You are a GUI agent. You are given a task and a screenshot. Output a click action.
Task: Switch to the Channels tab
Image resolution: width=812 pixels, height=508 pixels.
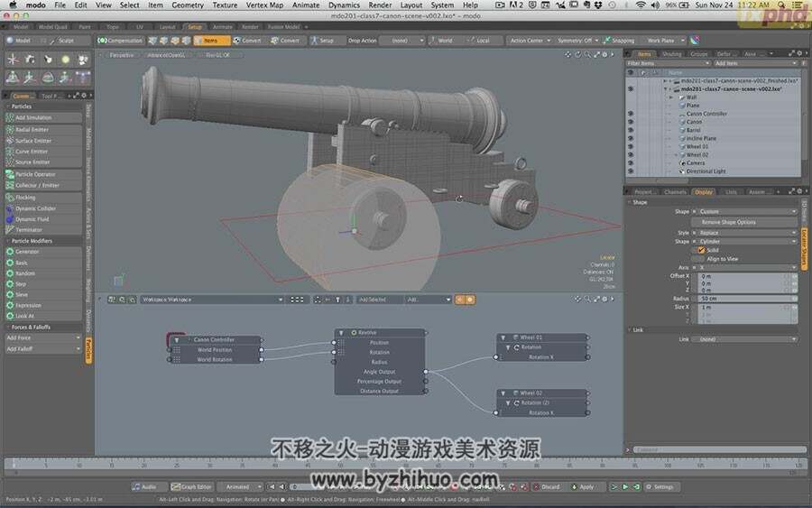tap(674, 192)
